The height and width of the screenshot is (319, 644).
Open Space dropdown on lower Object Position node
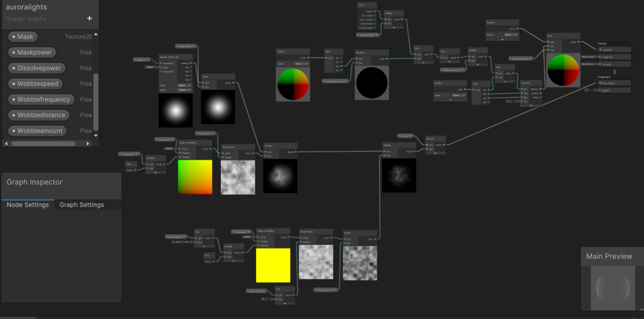click(458, 95)
